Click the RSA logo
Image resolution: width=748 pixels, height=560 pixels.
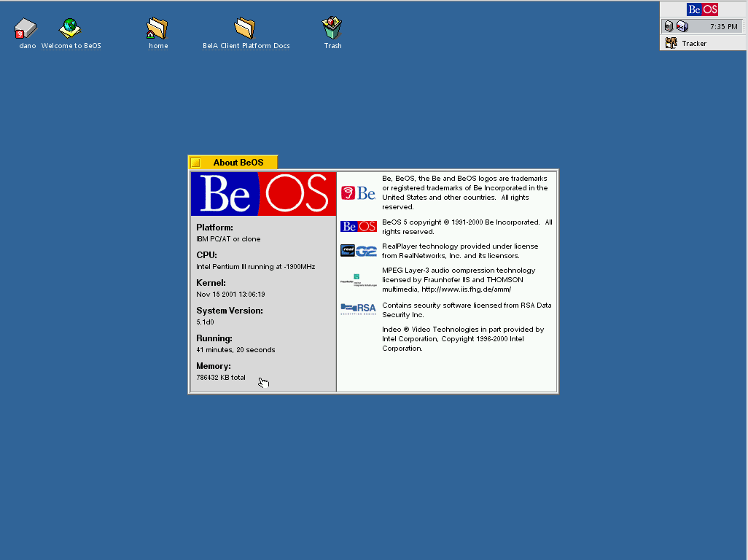coord(358,309)
